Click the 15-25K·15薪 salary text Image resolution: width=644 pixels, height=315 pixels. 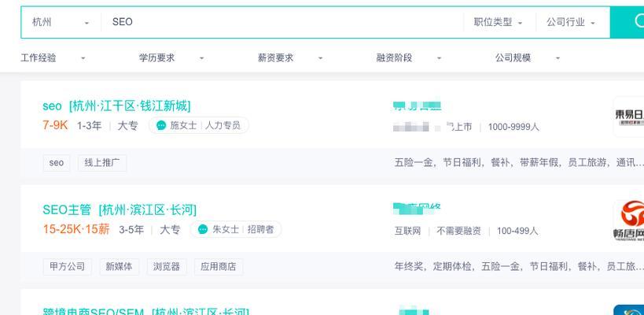coord(76,229)
